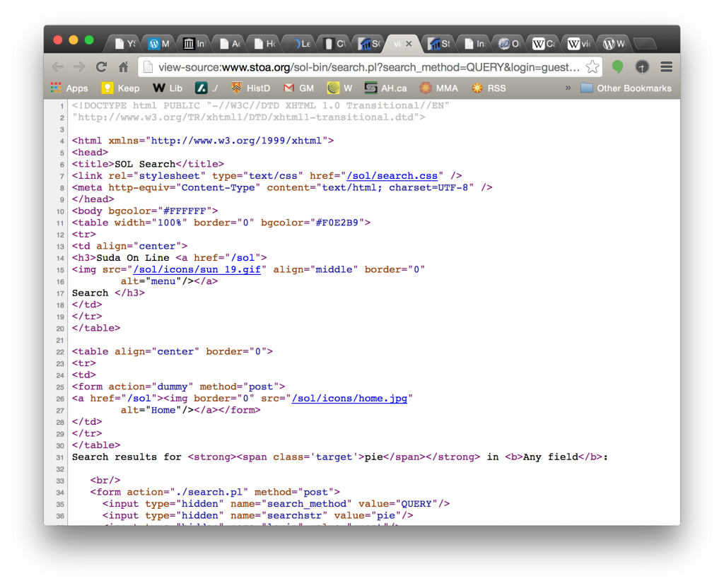Open the Apps bookmarks shortcut

click(x=69, y=88)
